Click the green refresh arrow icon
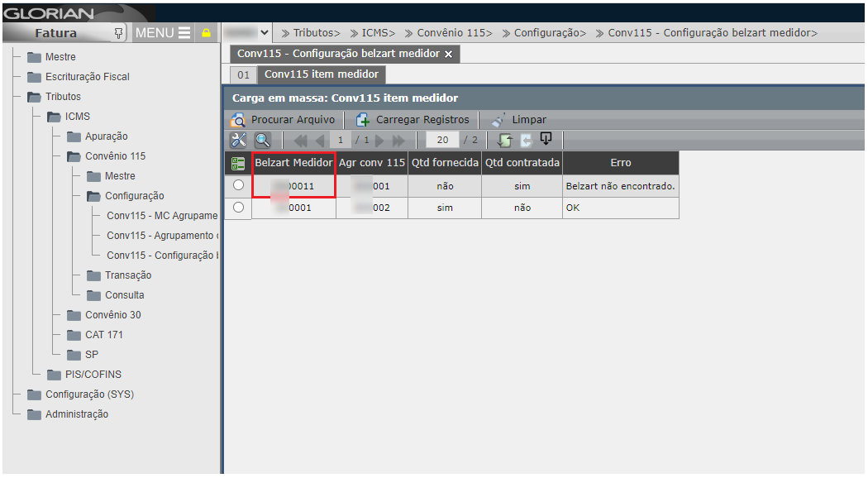 click(x=505, y=141)
